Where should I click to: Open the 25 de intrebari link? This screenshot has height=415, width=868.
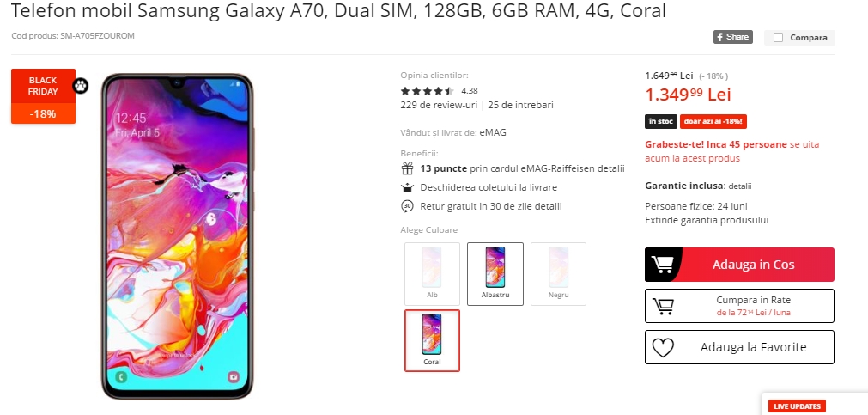pyautogui.click(x=521, y=105)
